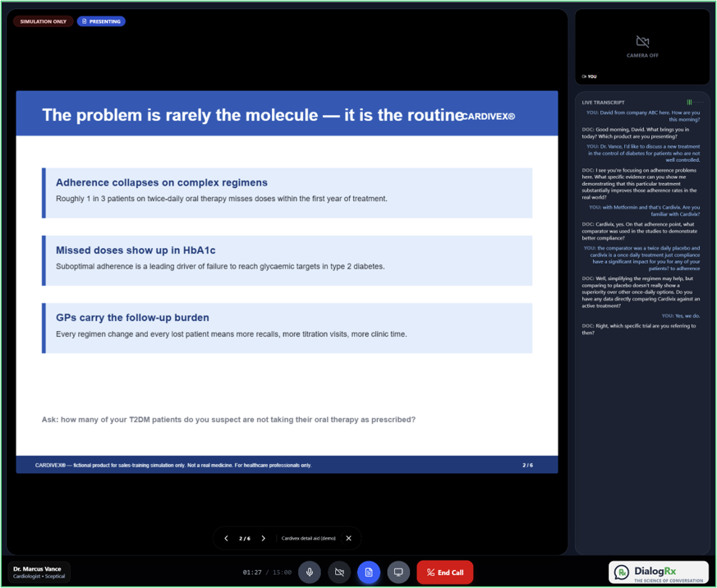Screen dimensions: 717x588
Task: Click the DialogRx logo
Action: pyautogui.click(x=659, y=572)
